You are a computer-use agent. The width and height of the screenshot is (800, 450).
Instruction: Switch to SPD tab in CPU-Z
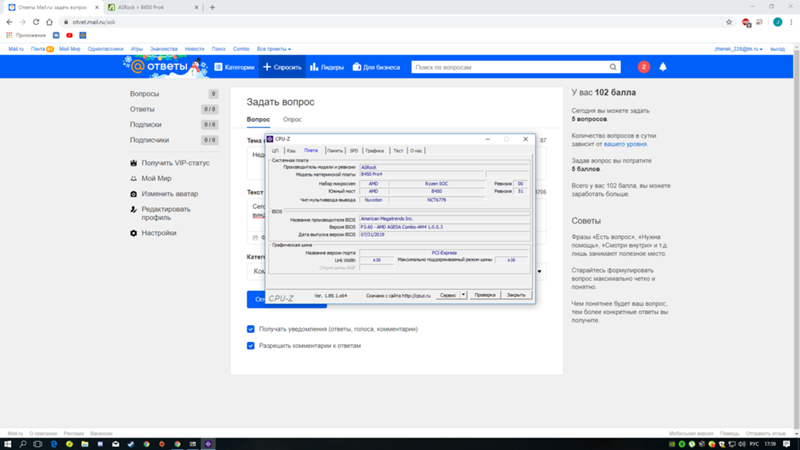(x=354, y=151)
